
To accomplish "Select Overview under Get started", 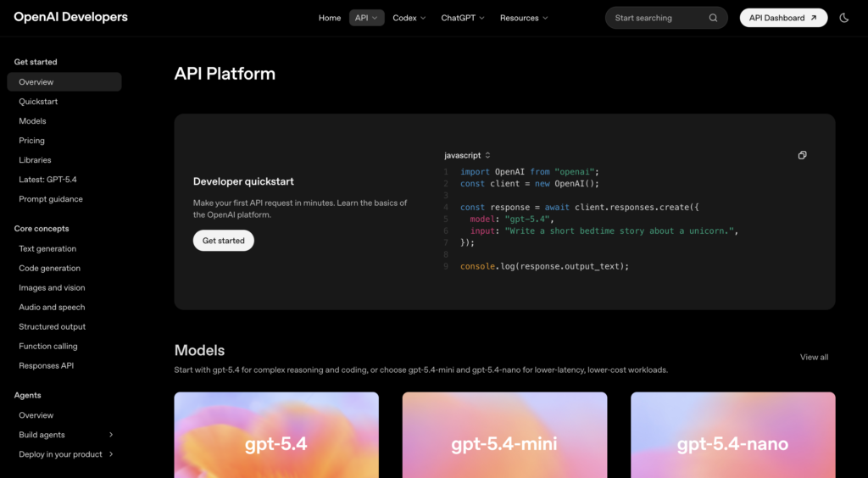I will point(64,82).
